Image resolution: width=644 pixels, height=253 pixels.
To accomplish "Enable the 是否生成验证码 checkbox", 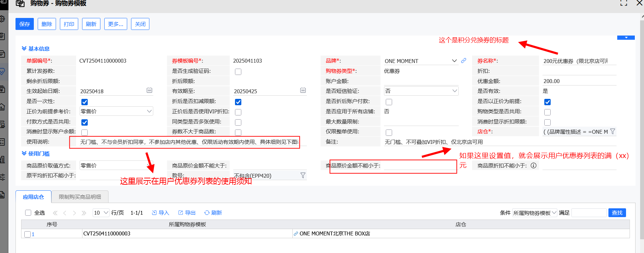I will tap(238, 72).
